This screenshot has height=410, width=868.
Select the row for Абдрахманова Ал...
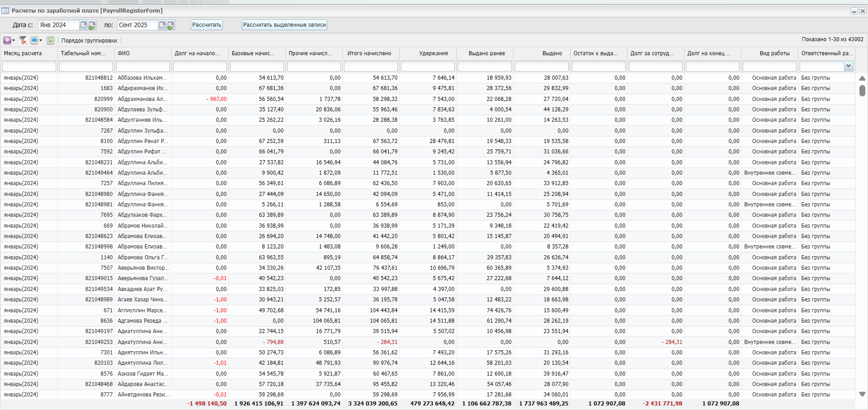coord(428,99)
